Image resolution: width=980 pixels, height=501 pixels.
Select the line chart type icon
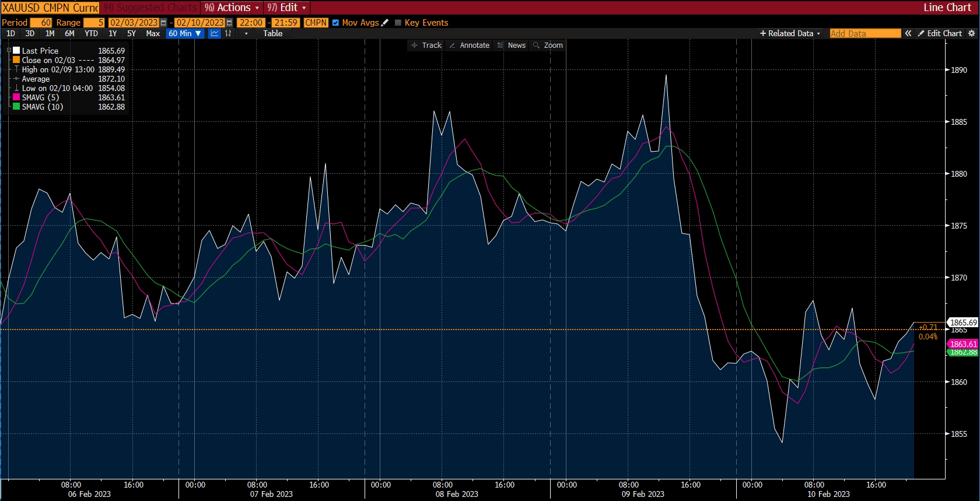tap(214, 33)
